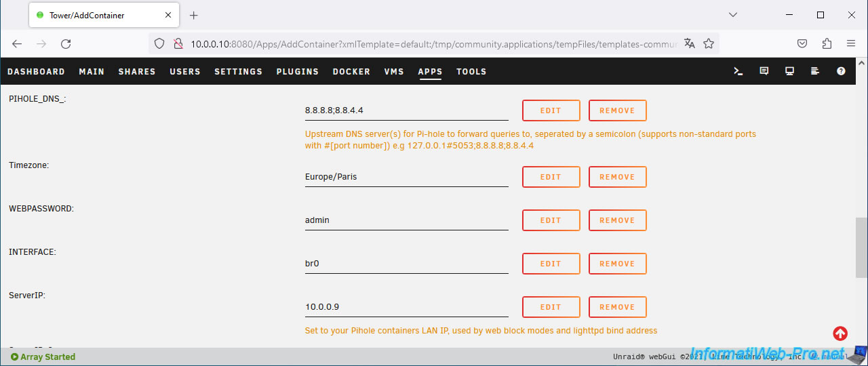Reload the page in browser

point(66,43)
